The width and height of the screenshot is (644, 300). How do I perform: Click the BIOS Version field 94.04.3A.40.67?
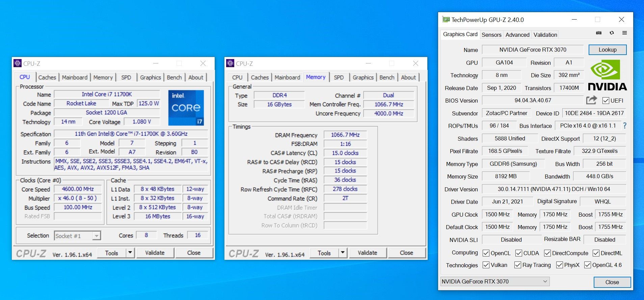[x=533, y=100]
